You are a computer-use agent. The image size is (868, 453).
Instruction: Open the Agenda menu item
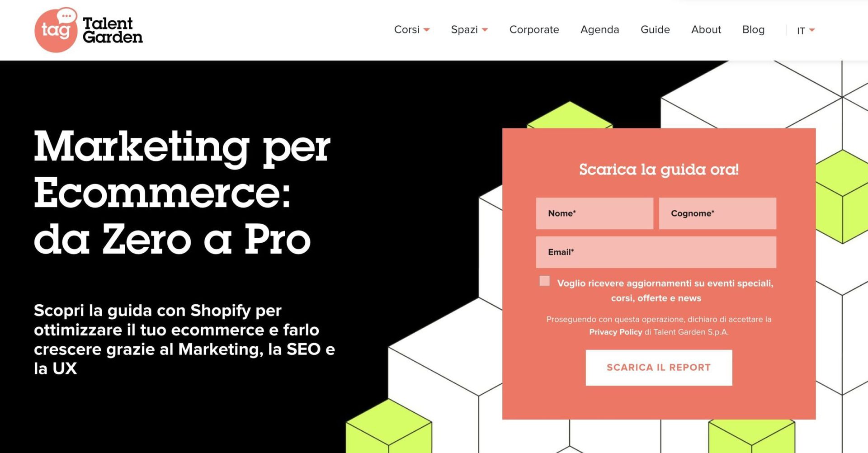coord(599,30)
